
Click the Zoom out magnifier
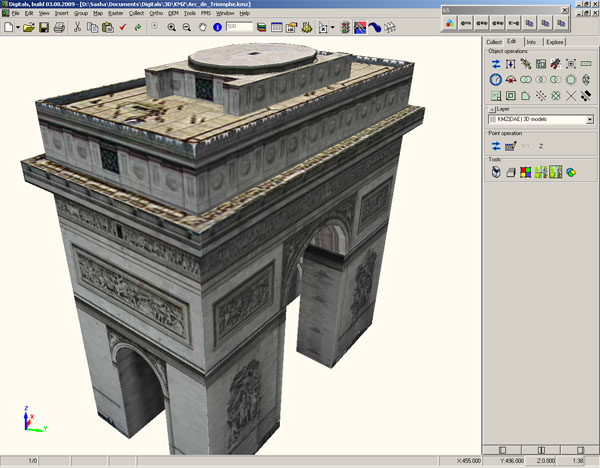coord(187,27)
